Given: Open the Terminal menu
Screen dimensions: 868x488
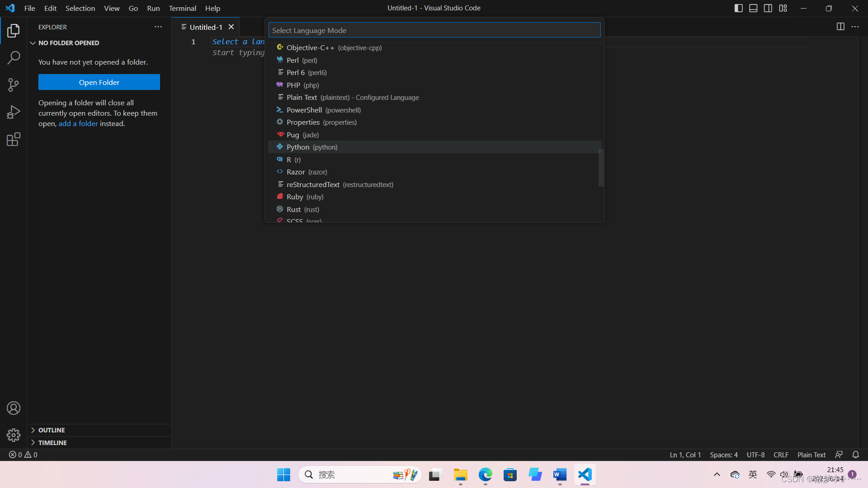Looking at the screenshot, I should 182,8.
